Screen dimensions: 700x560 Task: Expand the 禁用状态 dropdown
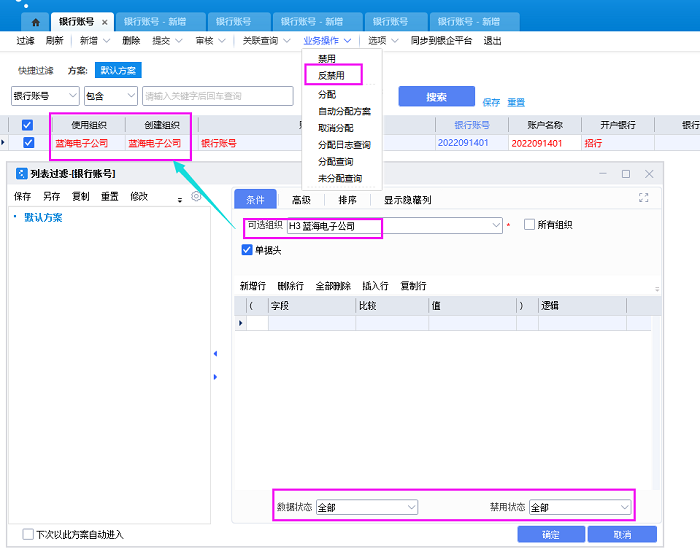(624, 508)
